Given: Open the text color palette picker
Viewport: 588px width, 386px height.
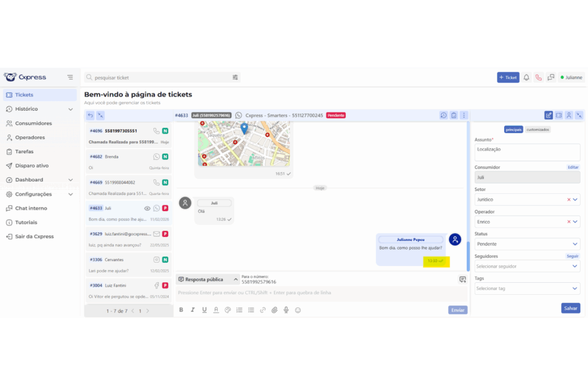Looking at the screenshot, I should (x=227, y=310).
